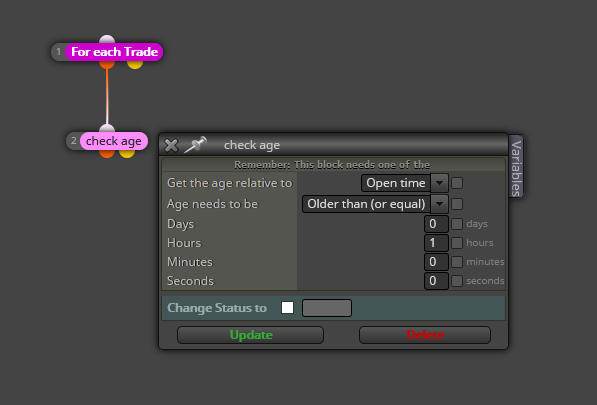The width and height of the screenshot is (597, 405).
Task: Click the yellow output connector of check age block
Action: click(x=127, y=153)
